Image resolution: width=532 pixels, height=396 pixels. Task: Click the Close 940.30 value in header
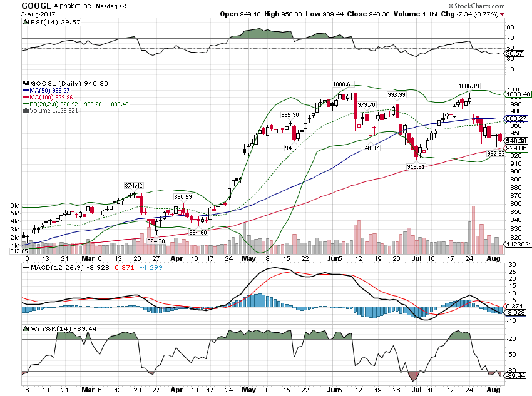coord(369,14)
